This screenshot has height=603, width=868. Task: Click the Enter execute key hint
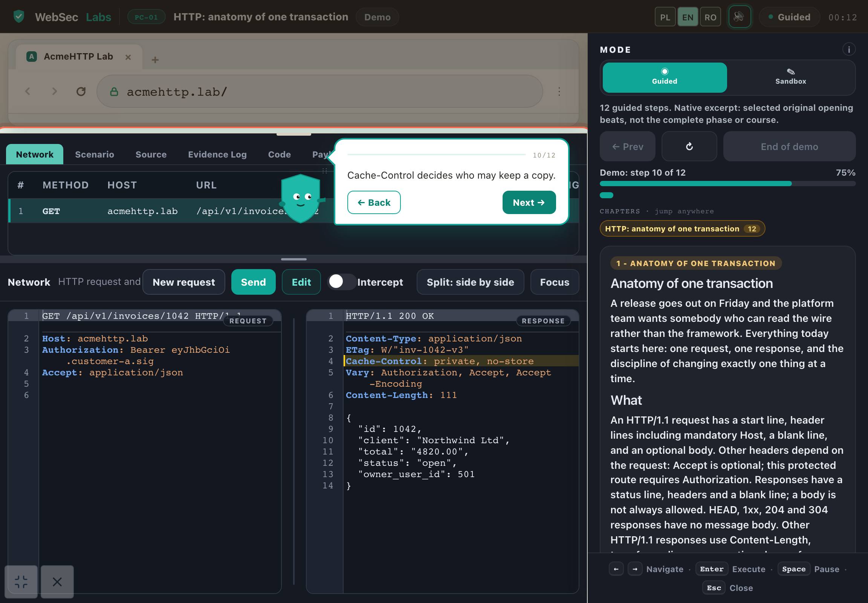pyautogui.click(x=711, y=569)
